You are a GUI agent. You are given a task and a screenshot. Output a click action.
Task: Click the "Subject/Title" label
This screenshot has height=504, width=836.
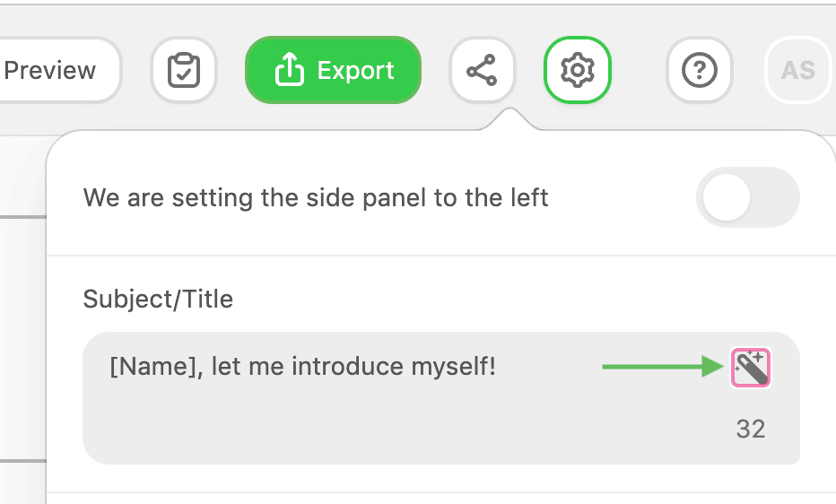[158, 299]
